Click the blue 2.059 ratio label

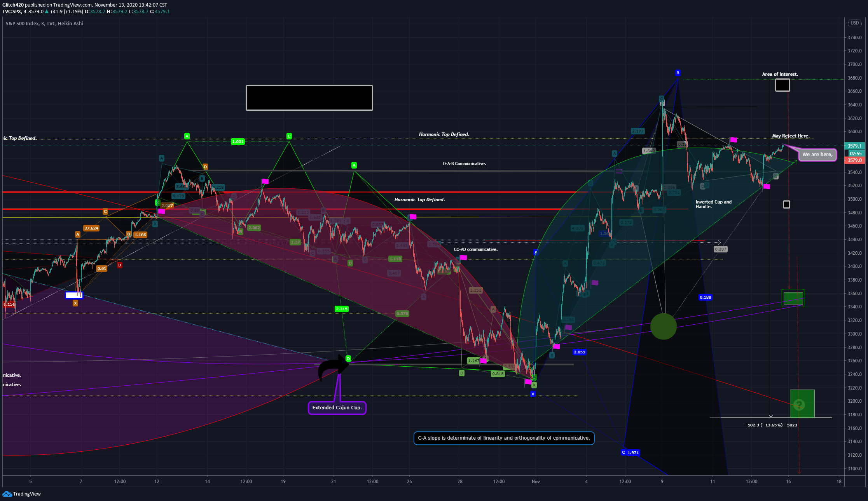click(x=579, y=352)
